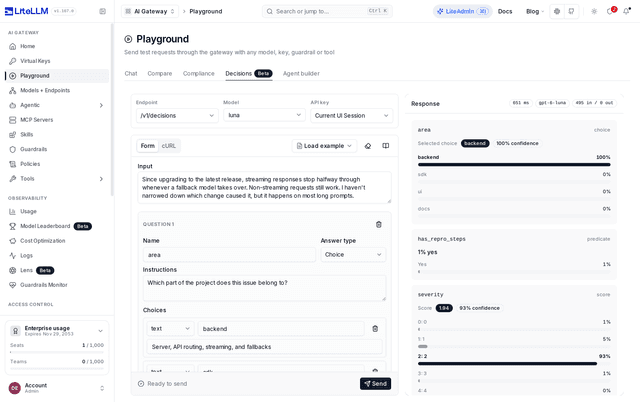Open the Model dropdown showing luna

(x=264, y=115)
